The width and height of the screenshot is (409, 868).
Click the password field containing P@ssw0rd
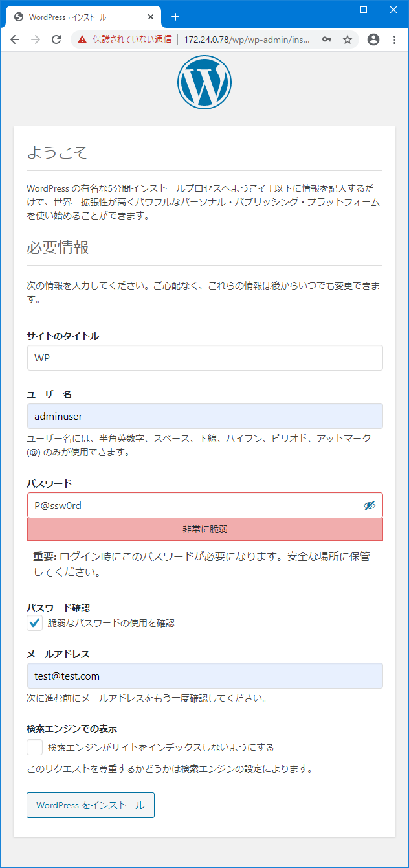click(x=204, y=505)
